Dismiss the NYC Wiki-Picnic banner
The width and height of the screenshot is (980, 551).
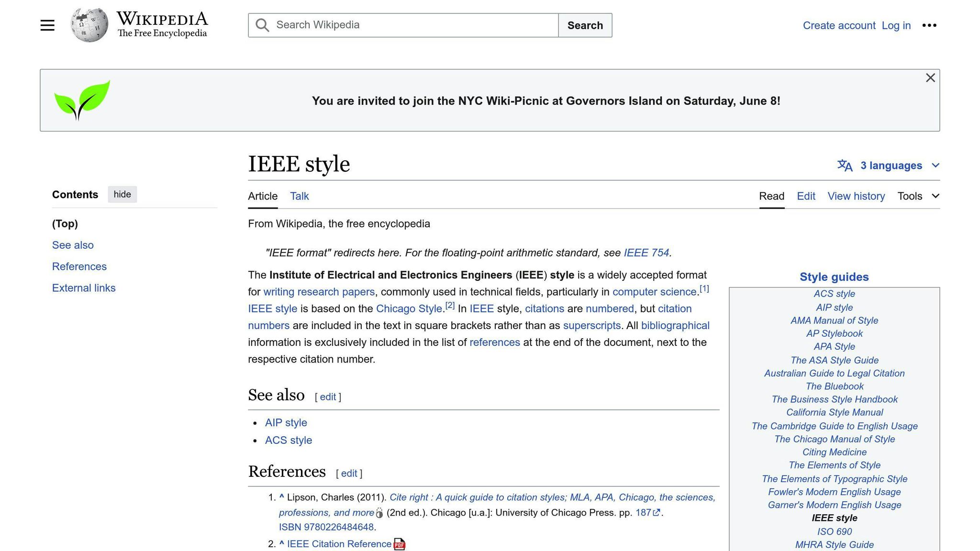coord(930,77)
